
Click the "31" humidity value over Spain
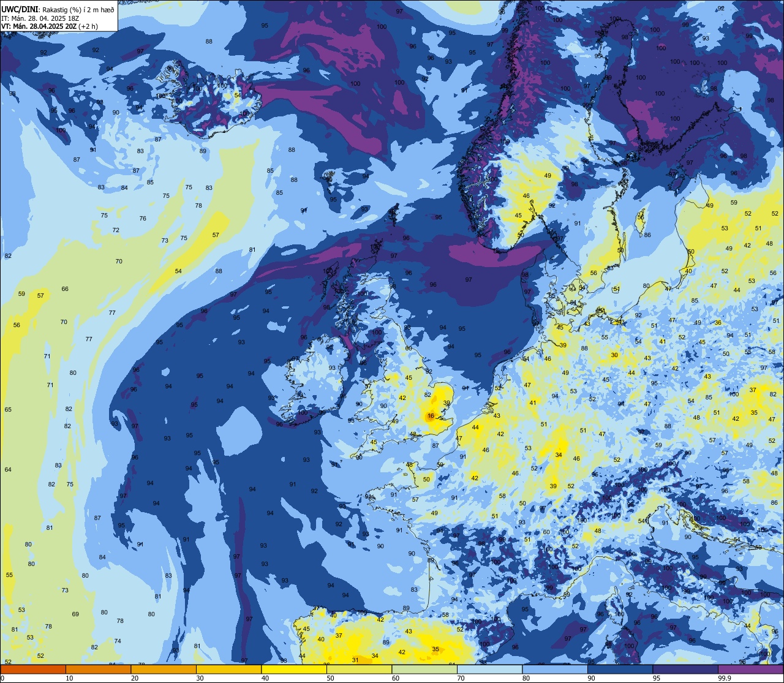tap(355, 660)
